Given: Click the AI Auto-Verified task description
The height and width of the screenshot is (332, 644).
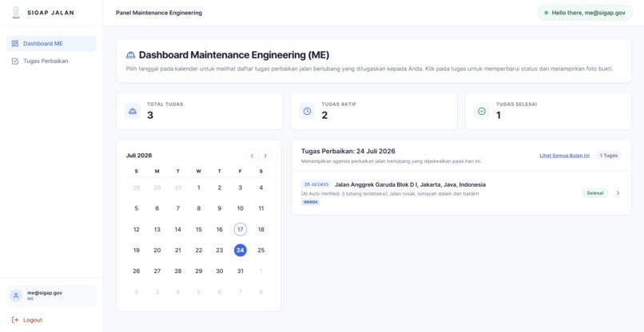Looking at the screenshot, I should pos(390,193).
